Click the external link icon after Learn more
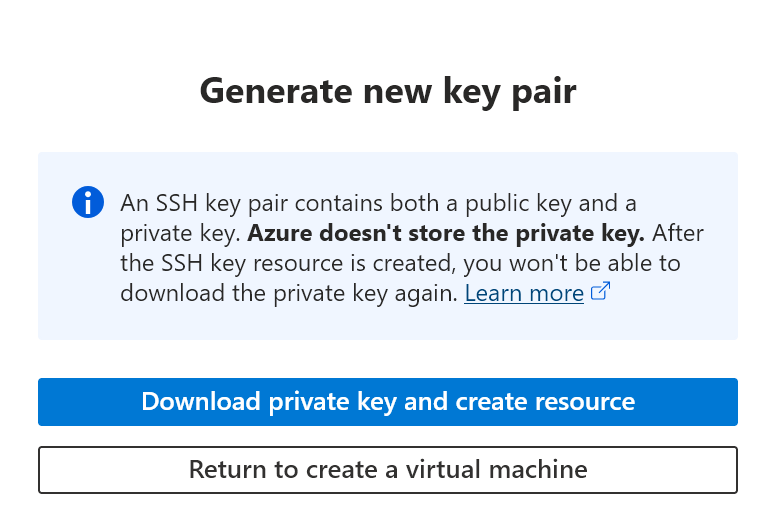Image resolution: width=775 pixels, height=509 pixels. (600, 292)
